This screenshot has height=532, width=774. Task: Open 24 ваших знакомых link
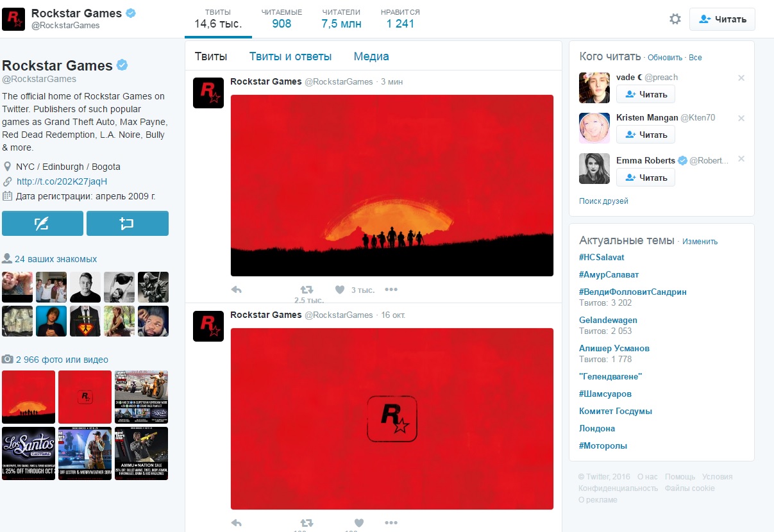[x=56, y=259]
